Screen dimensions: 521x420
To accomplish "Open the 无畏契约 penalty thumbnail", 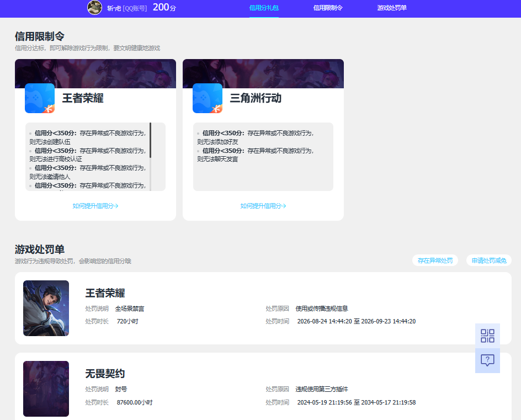I will [46, 389].
